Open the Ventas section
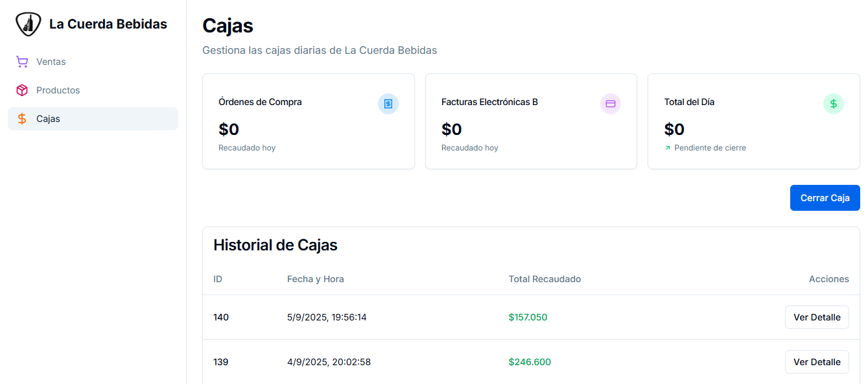This screenshot has height=384, width=868. click(51, 61)
